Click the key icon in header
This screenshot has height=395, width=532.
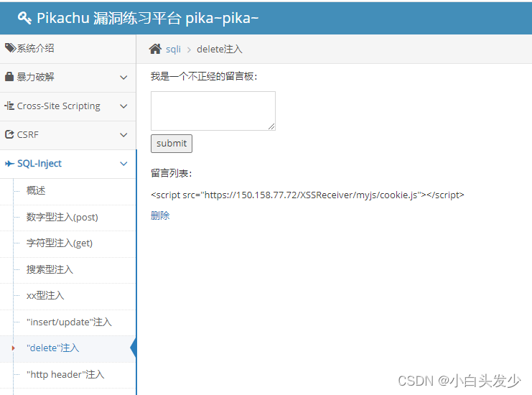(x=24, y=18)
